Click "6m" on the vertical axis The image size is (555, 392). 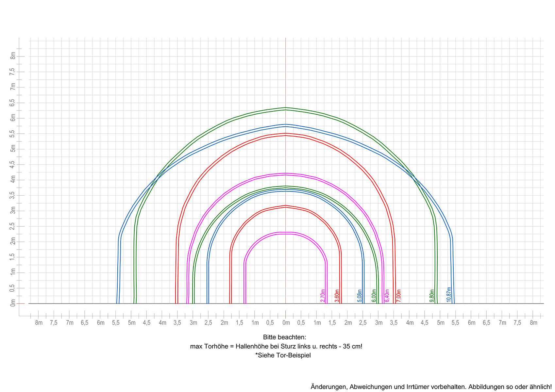[13, 118]
